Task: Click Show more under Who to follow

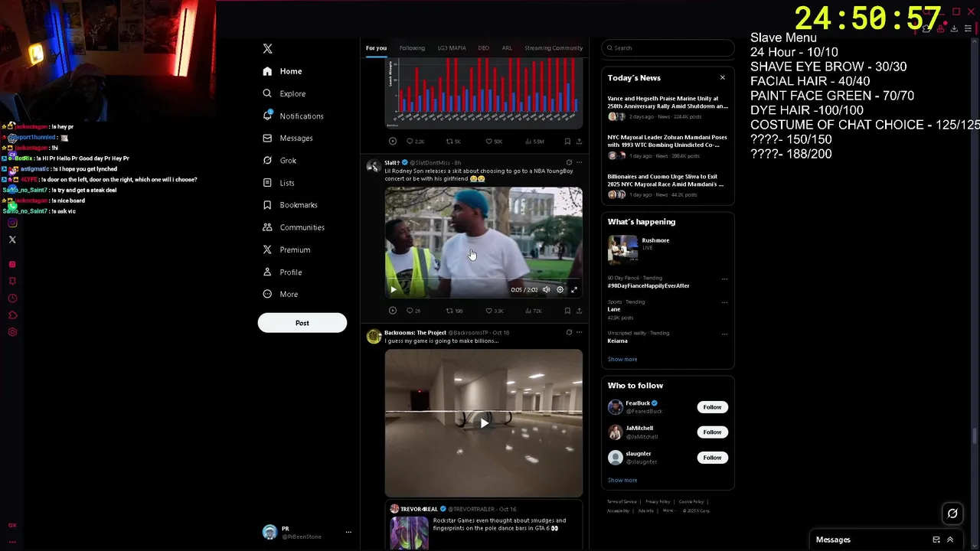Action: click(x=622, y=480)
